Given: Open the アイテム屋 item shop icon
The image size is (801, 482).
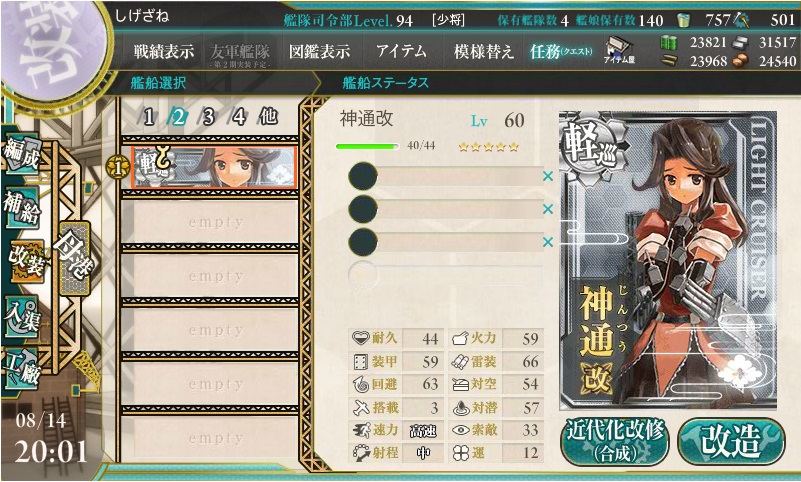Looking at the screenshot, I should (619, 51).
